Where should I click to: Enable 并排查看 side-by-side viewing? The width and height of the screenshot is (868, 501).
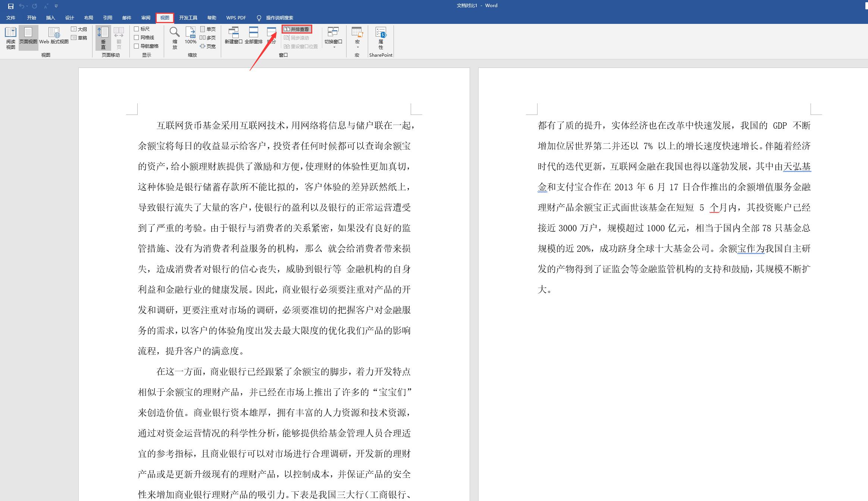click(x=297, y=29)
